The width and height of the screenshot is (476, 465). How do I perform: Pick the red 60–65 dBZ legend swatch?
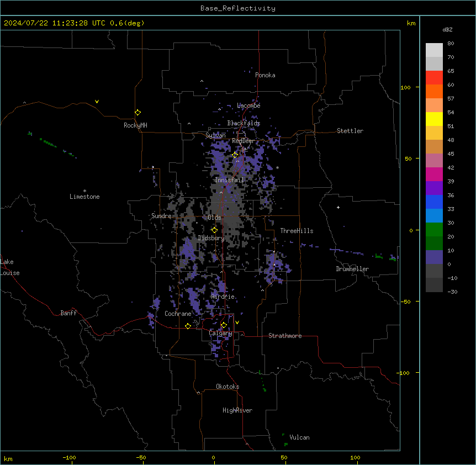pos(434,77)
